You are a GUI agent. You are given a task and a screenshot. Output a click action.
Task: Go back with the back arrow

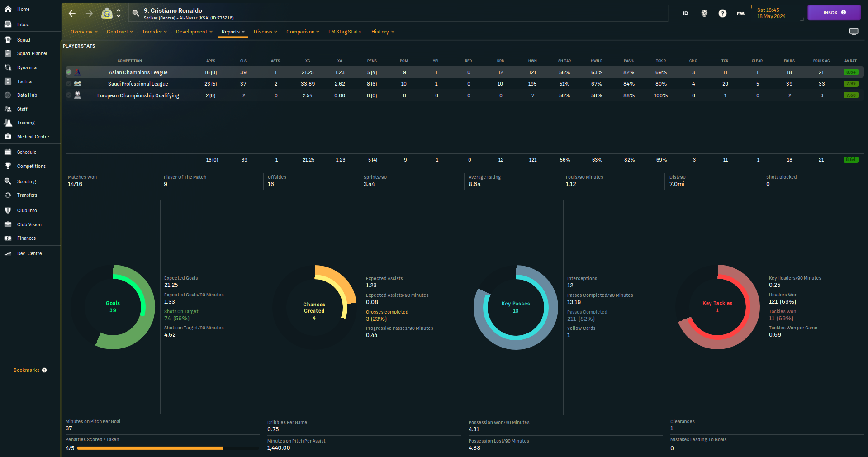(72, 14)
